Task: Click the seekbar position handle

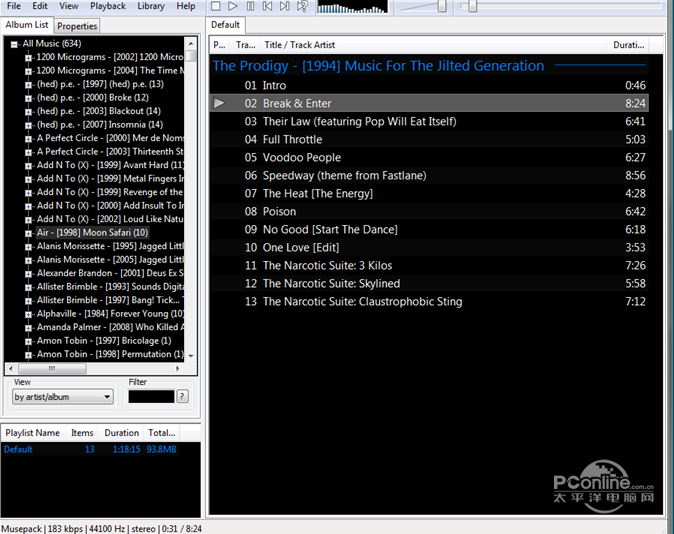Action: 472,6
